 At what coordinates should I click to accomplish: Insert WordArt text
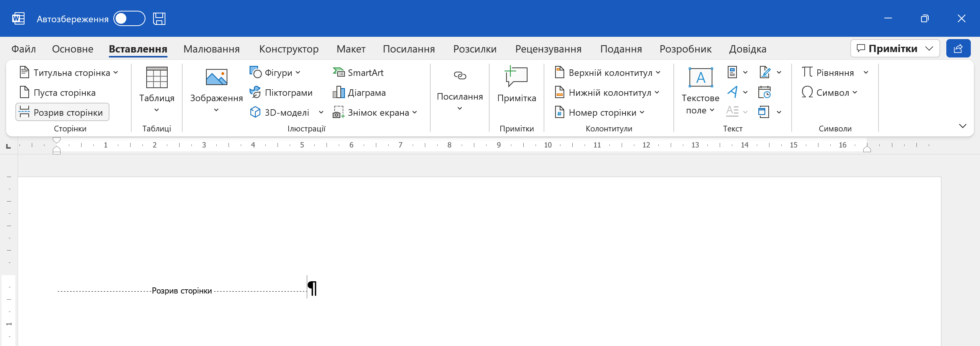(733, 92)
